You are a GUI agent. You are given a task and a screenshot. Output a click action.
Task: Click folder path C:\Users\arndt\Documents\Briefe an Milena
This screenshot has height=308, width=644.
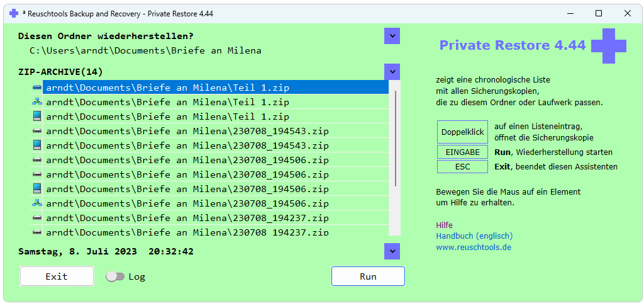[145, 50]
